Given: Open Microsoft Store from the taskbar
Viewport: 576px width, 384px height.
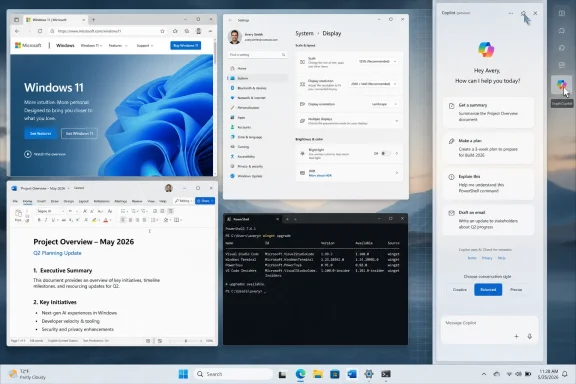Looking at the screenshot, I should (335, 374).
